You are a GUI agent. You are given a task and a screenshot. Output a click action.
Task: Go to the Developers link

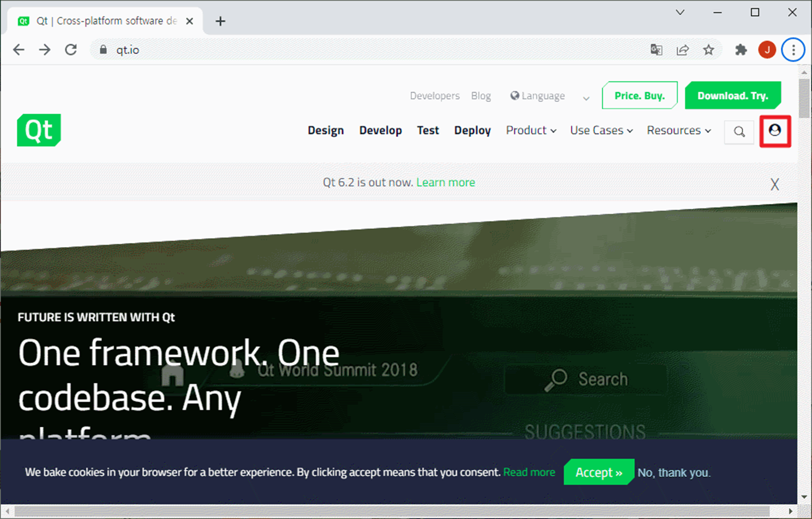pos(434,96)
